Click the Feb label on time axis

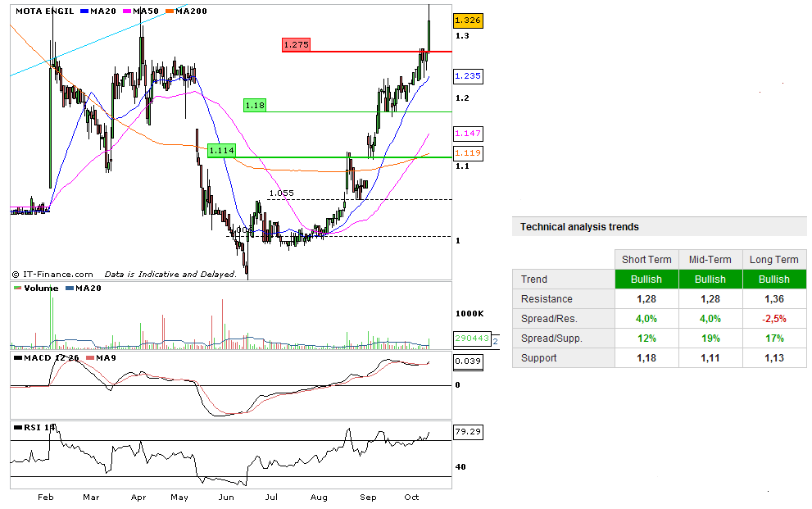[x=46, y=497]
